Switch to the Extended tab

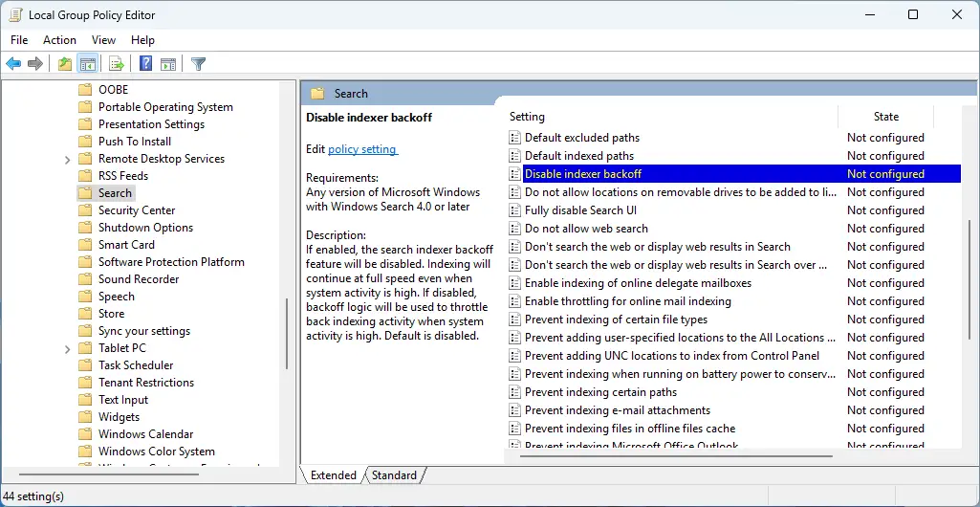[x=333, y=475]
